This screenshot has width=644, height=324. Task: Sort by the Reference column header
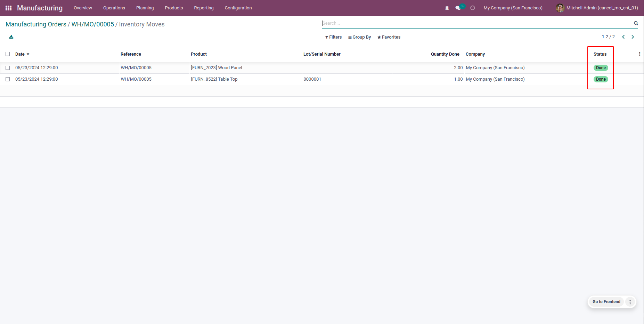tap(131, 54)
